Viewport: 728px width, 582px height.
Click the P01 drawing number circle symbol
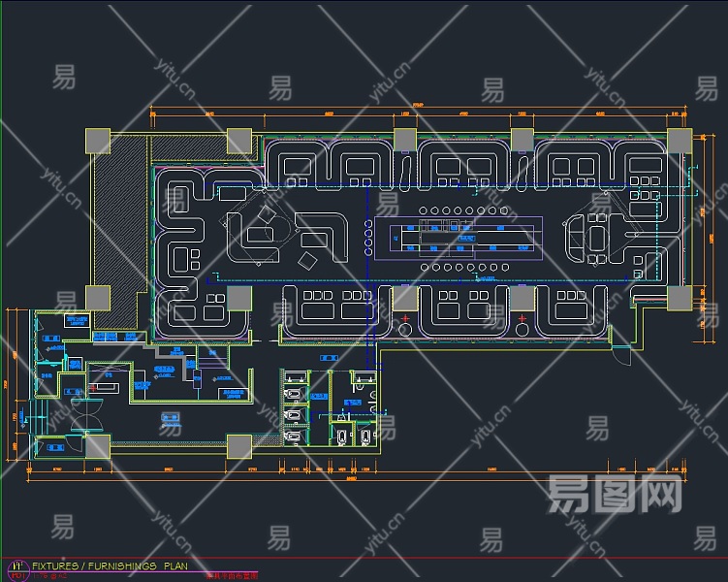18,571
